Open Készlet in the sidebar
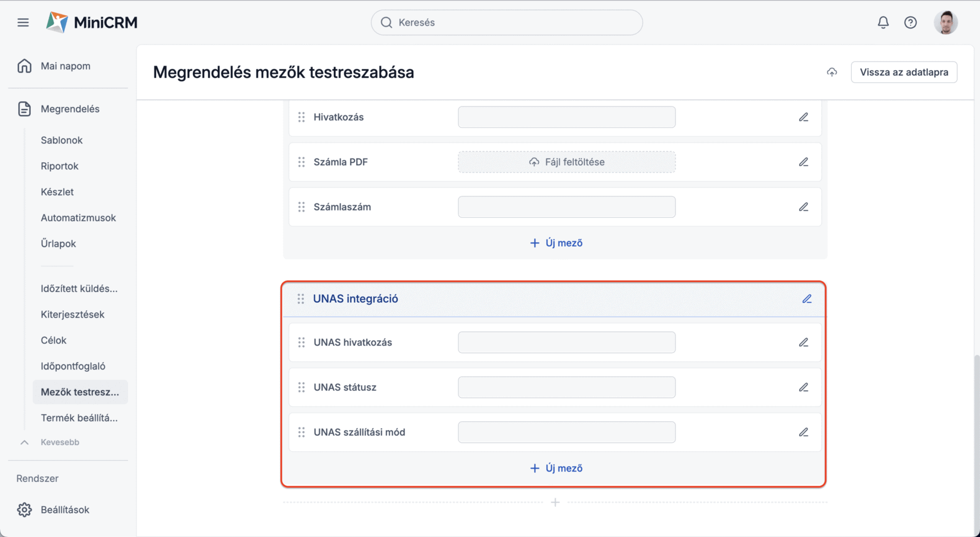The width and height of the screenshot is (980, 537). [x=57, y=192]
